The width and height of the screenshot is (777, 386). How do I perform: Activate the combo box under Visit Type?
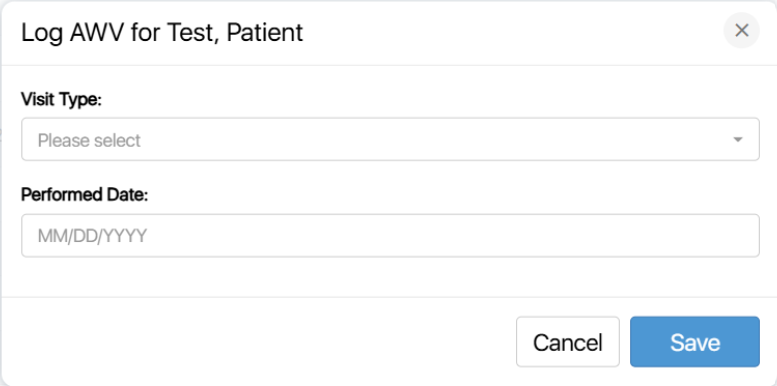(390, 139)
